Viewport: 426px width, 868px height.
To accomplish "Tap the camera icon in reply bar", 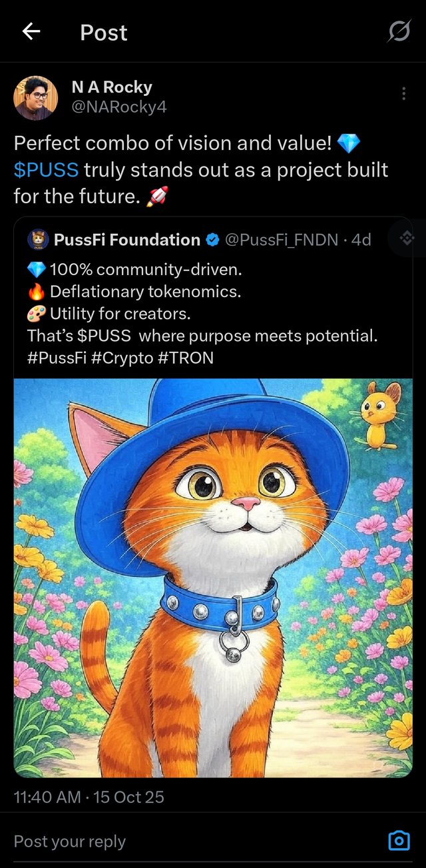I will 399,841.
